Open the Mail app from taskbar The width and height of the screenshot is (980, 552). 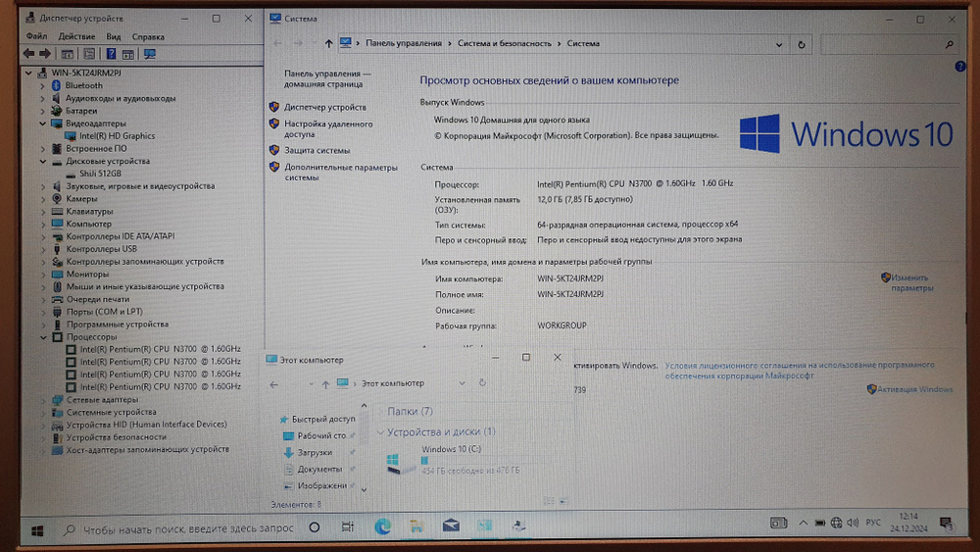pyautogui.click(x=451, y=526)
